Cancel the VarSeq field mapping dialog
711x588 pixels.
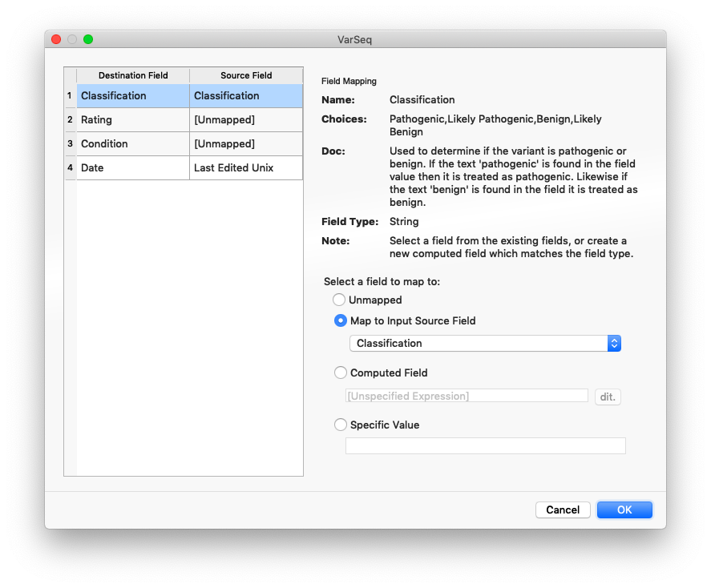pos(563,509)
